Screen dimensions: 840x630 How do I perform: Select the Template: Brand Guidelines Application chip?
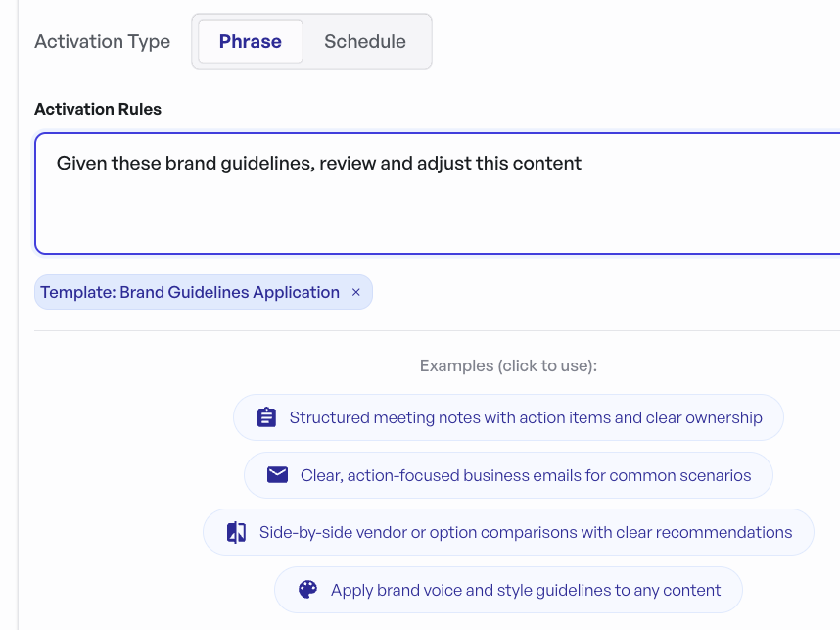[190, 292]
